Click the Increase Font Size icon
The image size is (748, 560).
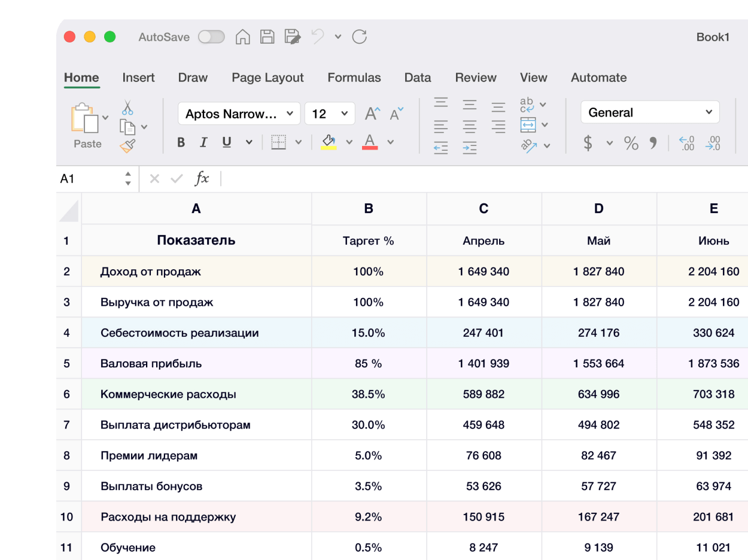click(x=372, y=114)
